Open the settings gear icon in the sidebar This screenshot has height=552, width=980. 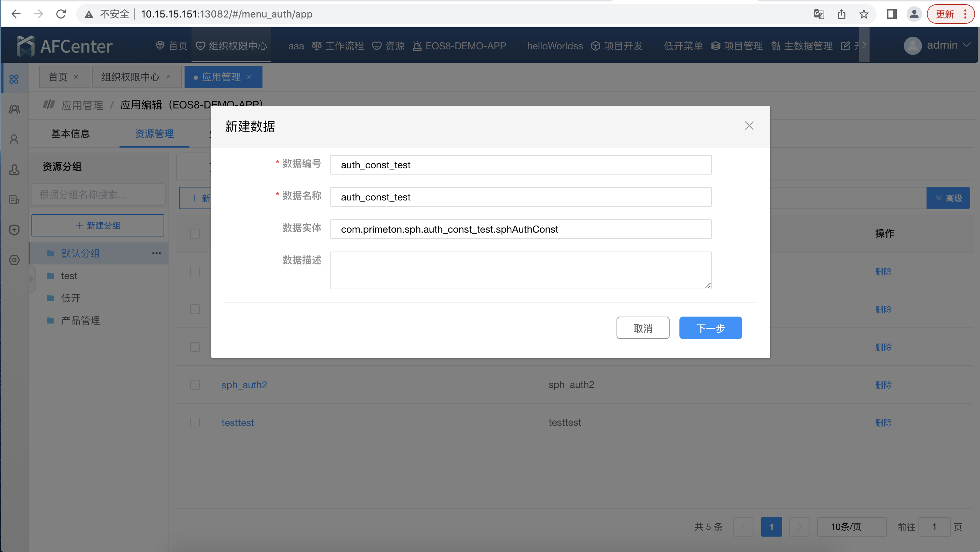click(14, 260)
